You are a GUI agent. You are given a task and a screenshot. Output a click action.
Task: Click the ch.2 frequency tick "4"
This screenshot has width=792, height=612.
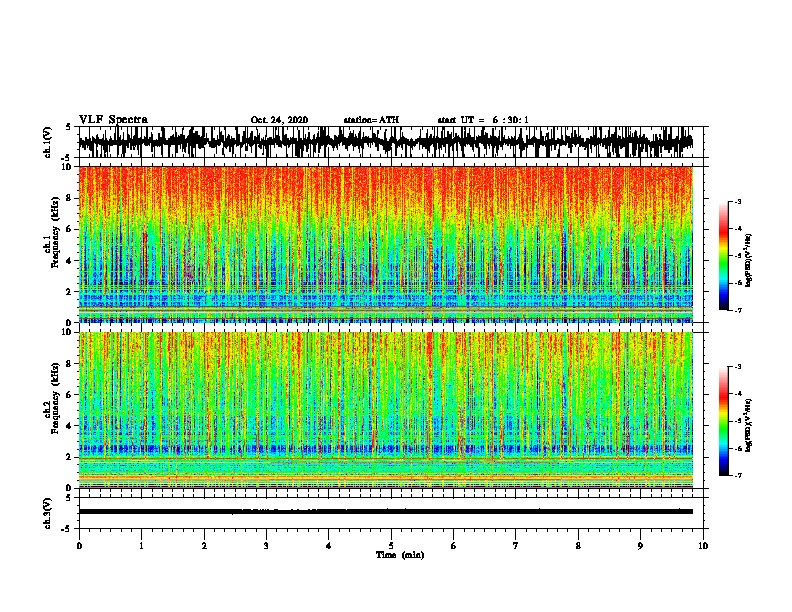(x=71, y=426)
